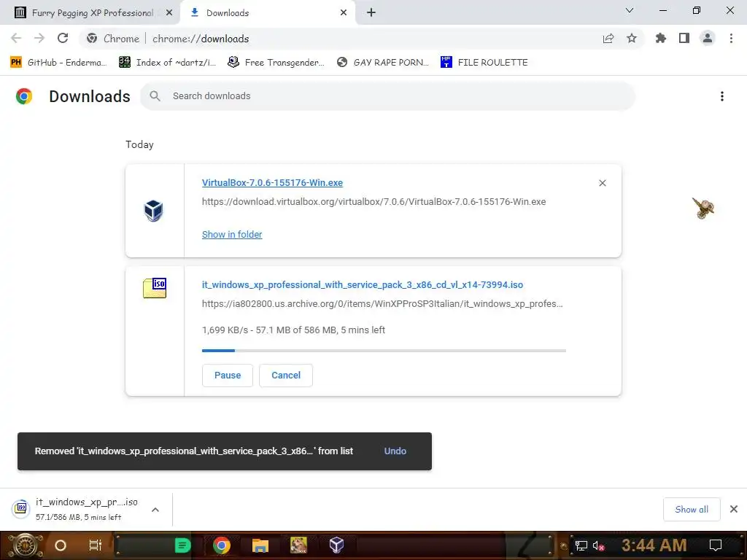Go forward using the forward arrow

click(39, 38)
